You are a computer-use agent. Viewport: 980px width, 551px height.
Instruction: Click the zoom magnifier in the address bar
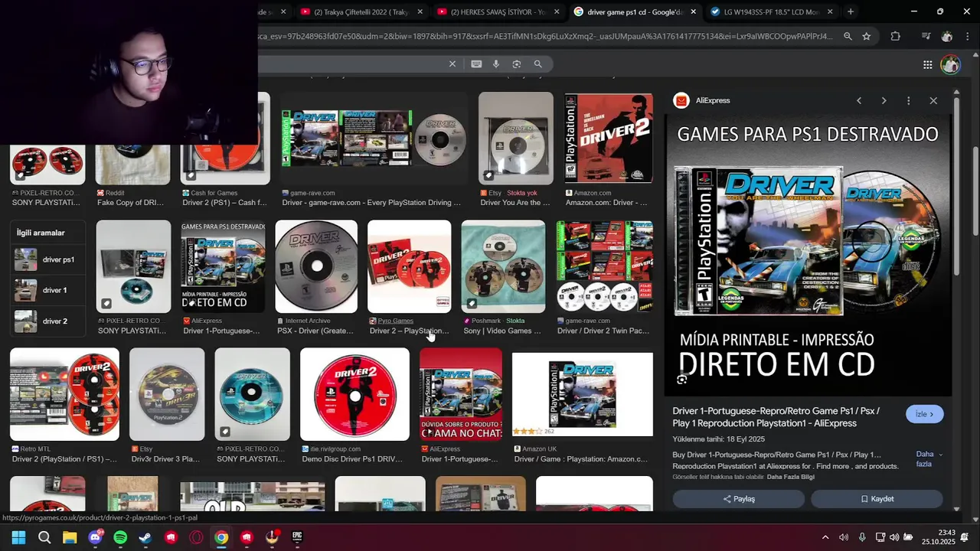[x=848, y=36]
